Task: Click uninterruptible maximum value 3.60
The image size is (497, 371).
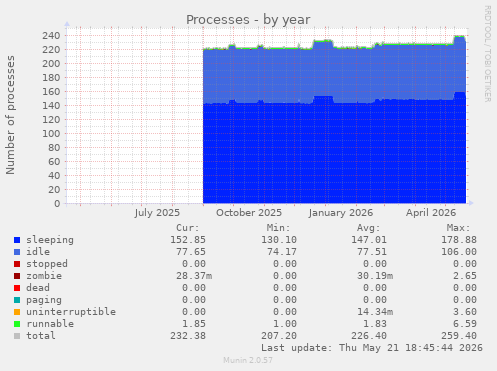Action: coord(465,312)
